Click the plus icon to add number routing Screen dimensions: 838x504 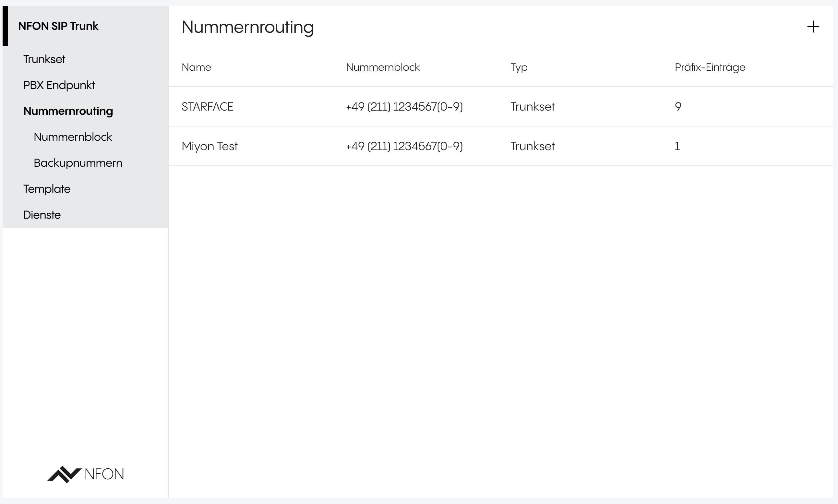[x=813, y=27]
